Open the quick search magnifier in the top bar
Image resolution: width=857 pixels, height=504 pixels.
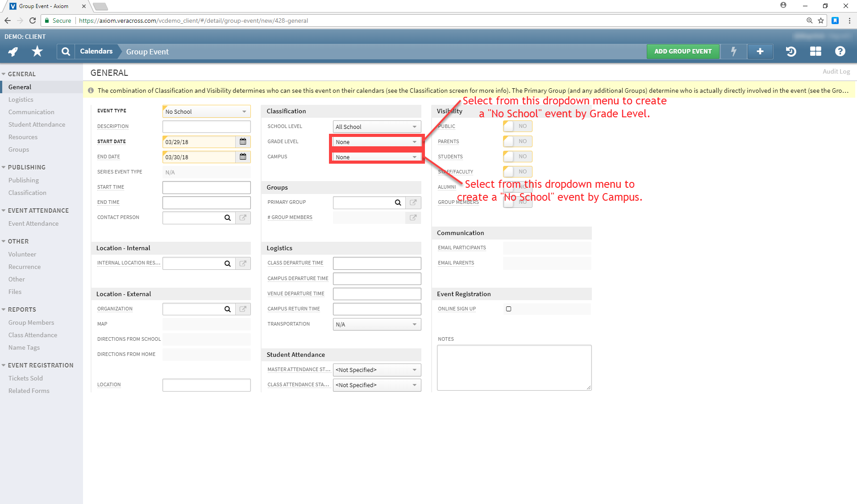pos(66,51)
